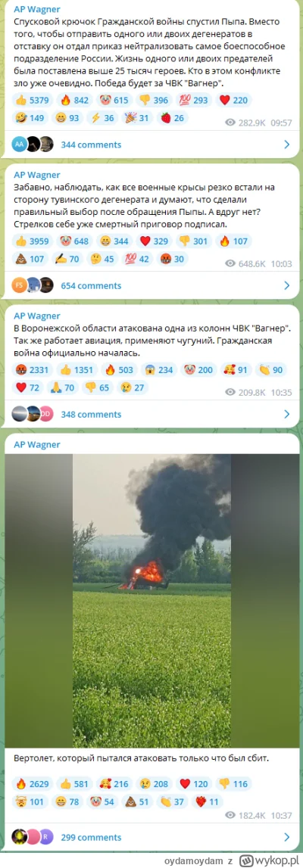Expand the 654 comments thread arrow
303x868 pixels.
(287, 285)
